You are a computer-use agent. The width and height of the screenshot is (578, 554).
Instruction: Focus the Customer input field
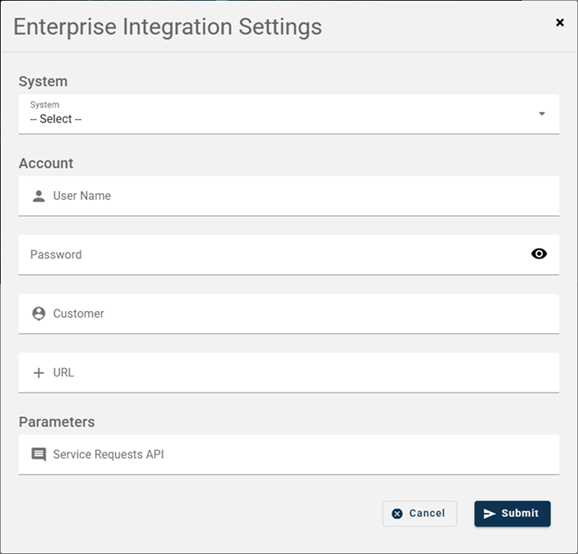[x=289, y=314]
